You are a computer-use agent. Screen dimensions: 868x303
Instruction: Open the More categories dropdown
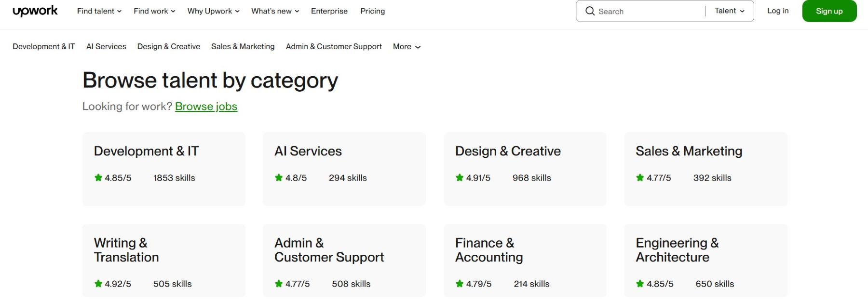(406, 46)
